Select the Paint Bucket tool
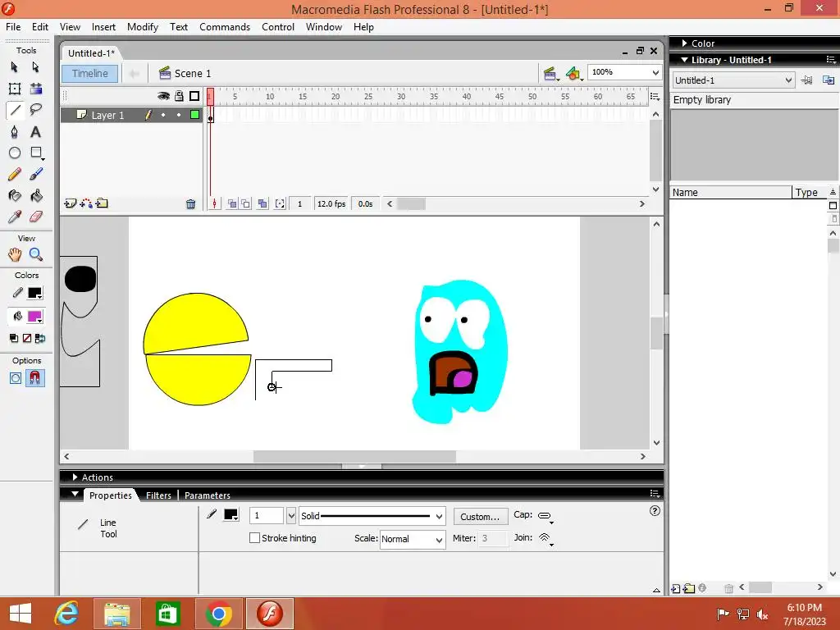Viewport: 840px width, 630px height. [x=35, y=195]
